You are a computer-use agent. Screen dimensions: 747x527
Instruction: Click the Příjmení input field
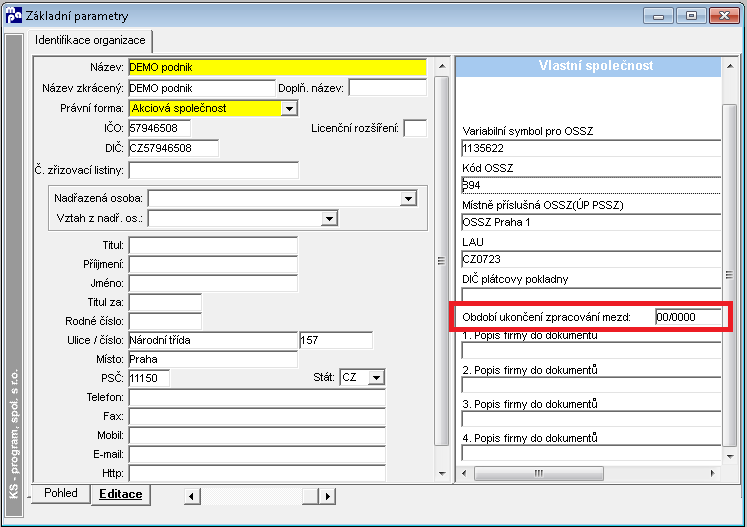[213, 264]
